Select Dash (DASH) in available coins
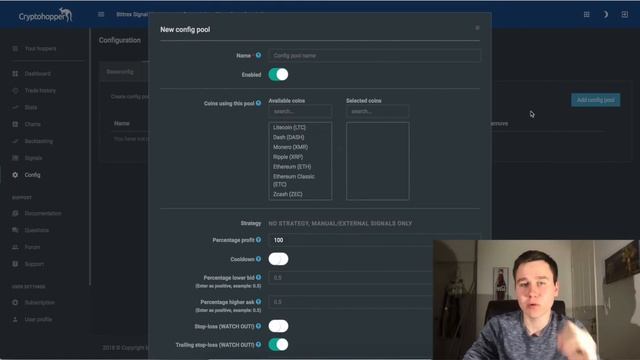Screen dimensions: 640x360 (x=288, y=137)
